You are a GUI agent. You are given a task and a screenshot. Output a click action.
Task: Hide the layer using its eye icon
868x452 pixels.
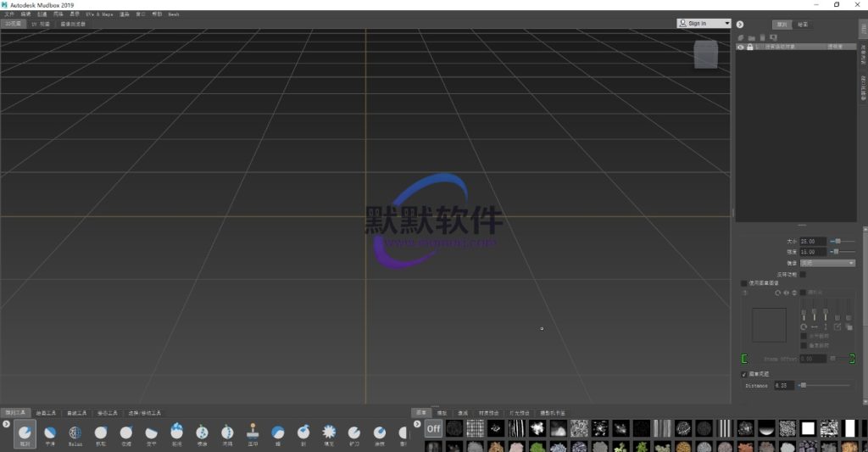(740, 47)
